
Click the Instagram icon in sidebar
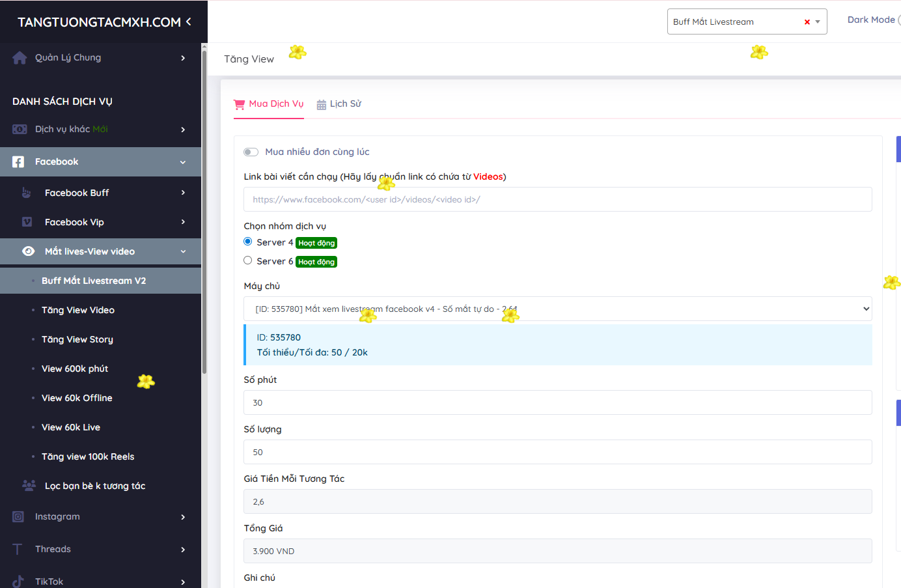click(x=18, y=517)
